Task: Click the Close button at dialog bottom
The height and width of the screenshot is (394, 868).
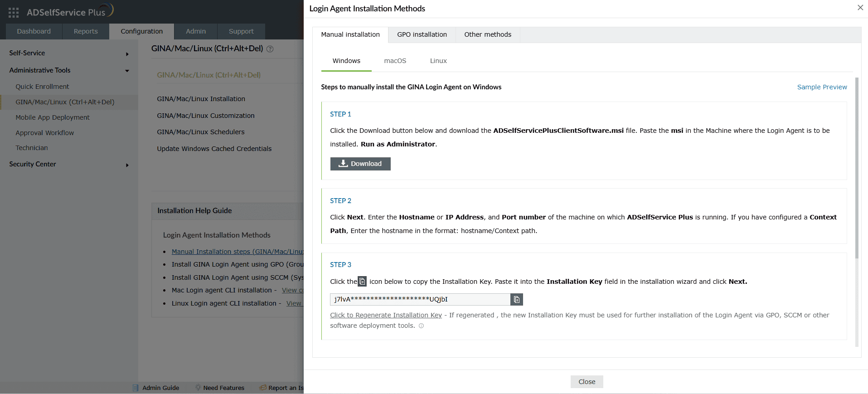Action: click(x=587, y=382)
